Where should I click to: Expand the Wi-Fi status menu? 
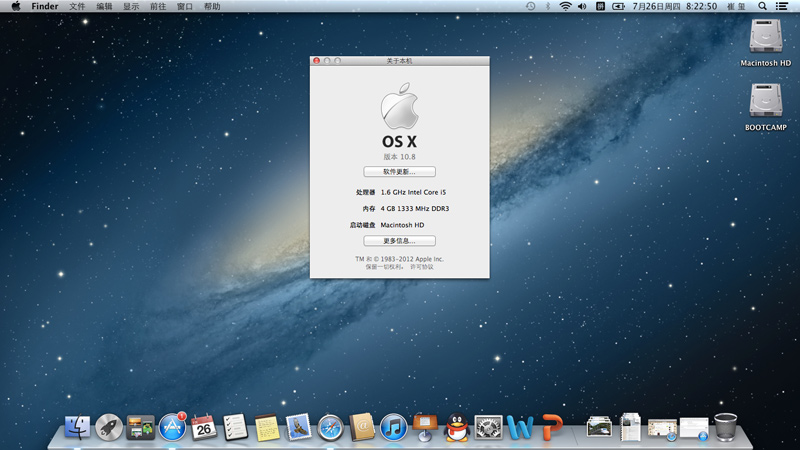coord(565,6)
